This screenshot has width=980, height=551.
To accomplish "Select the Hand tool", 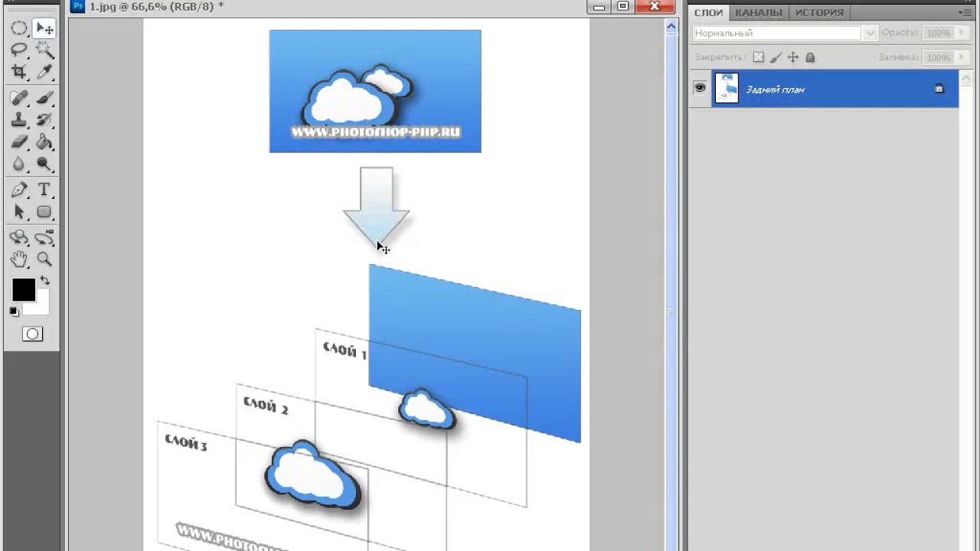I will click(19, 259).
